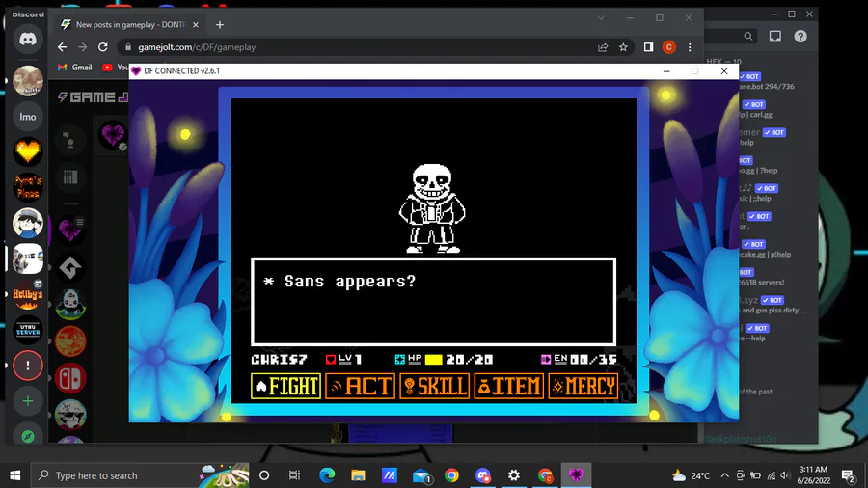
Task: Open the Chrome tab search dropdown arrow
Action: 601,17
